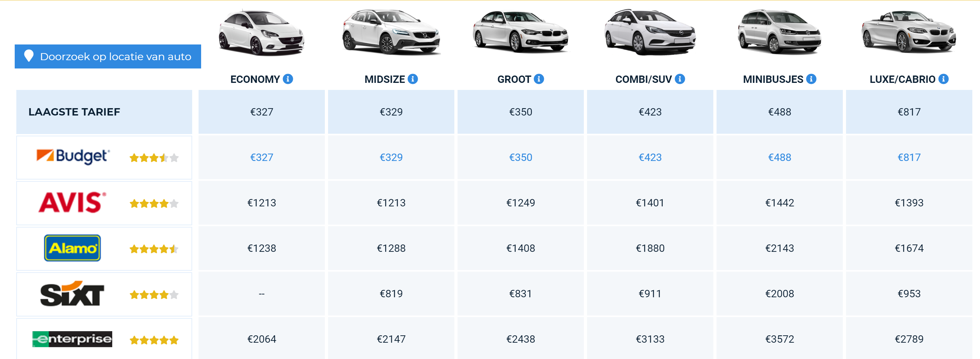Click Budget's €423 combi/SUV price

coord(650,158)
